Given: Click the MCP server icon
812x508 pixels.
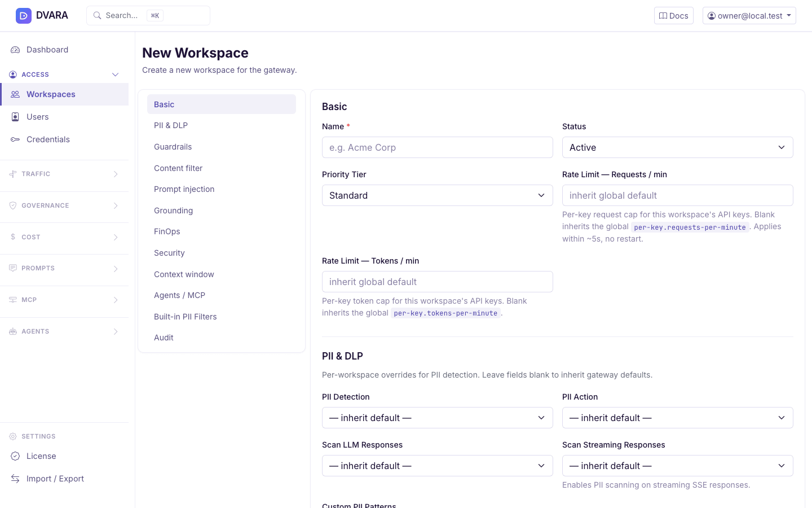Looking at the screenshot, I should (x=13, y=300).
